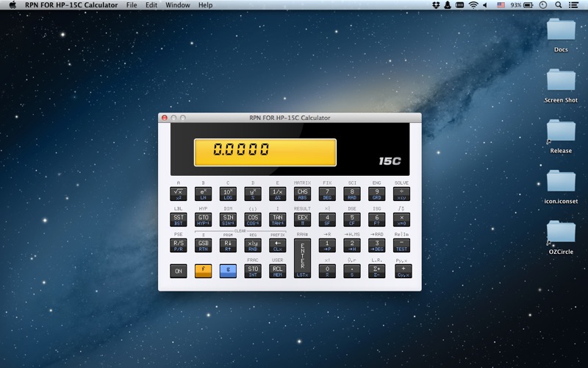Screen dimensions: 588x368
Task: Tap the digit 3 key
Action: pyautogui.click(x=376, y=245)
